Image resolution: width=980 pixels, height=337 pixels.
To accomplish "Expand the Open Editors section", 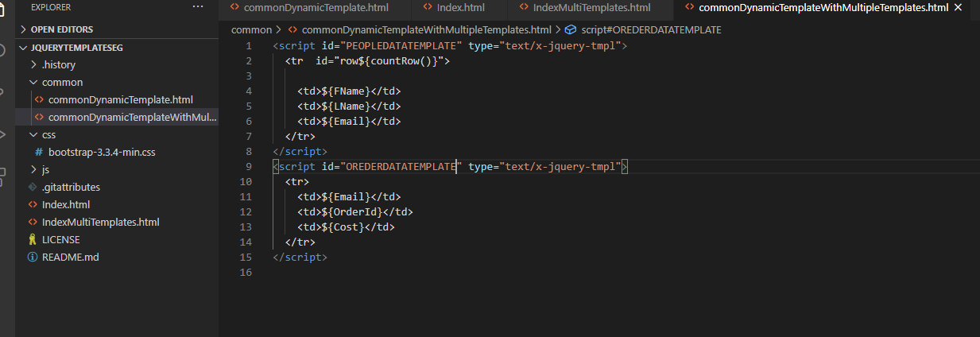I will tap(61, 29).
